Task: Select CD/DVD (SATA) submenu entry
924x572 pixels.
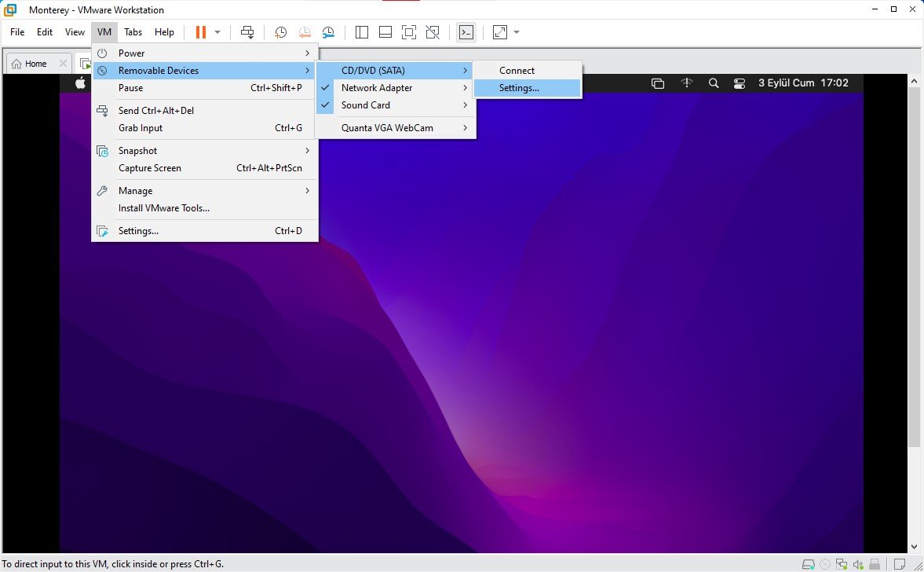Action: 396,71
